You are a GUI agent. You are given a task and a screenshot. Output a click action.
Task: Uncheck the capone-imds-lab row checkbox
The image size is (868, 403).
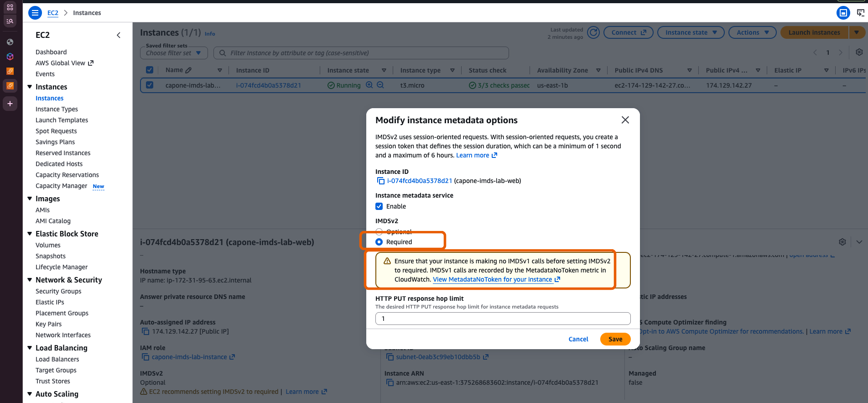(x=150, y=85)
